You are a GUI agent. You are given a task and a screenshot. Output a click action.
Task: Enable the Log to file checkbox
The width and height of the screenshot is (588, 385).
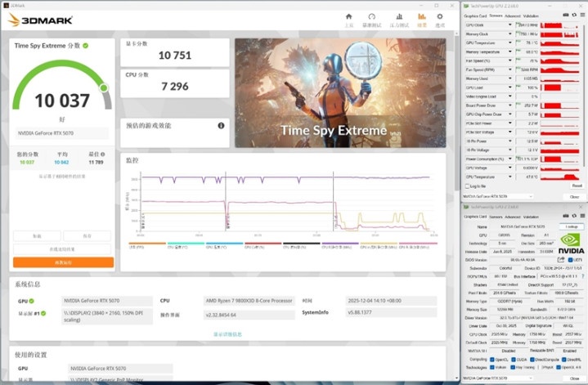467,186
